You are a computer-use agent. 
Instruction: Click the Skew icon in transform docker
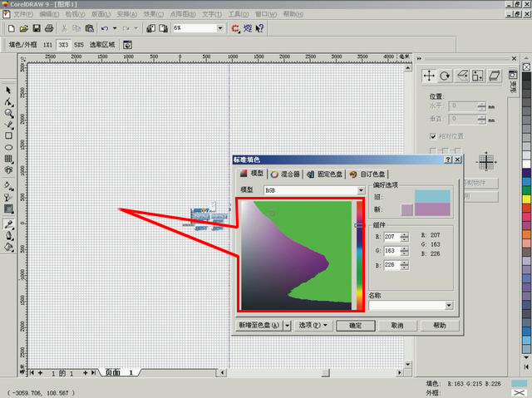(x=494, y=76)
